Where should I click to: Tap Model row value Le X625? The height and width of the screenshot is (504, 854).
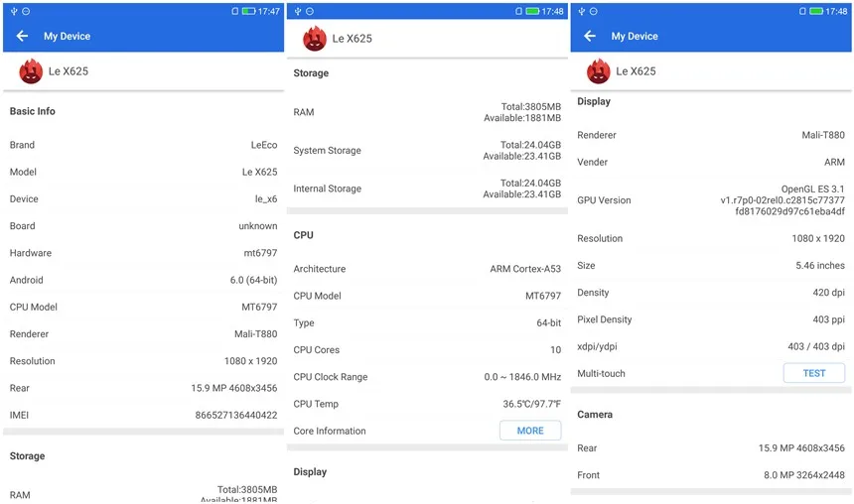[x=259, y=172]
